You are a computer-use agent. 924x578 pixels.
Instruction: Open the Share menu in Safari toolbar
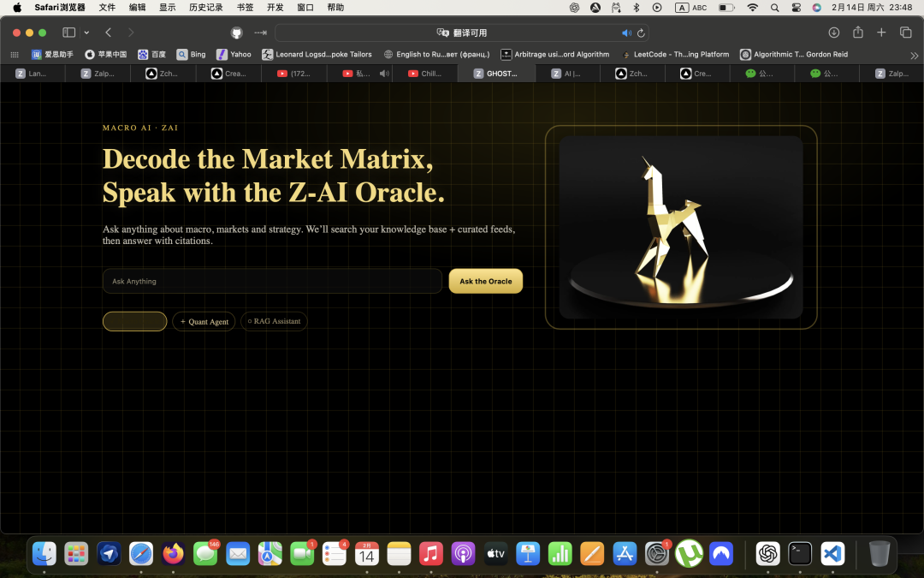[858, 32]
